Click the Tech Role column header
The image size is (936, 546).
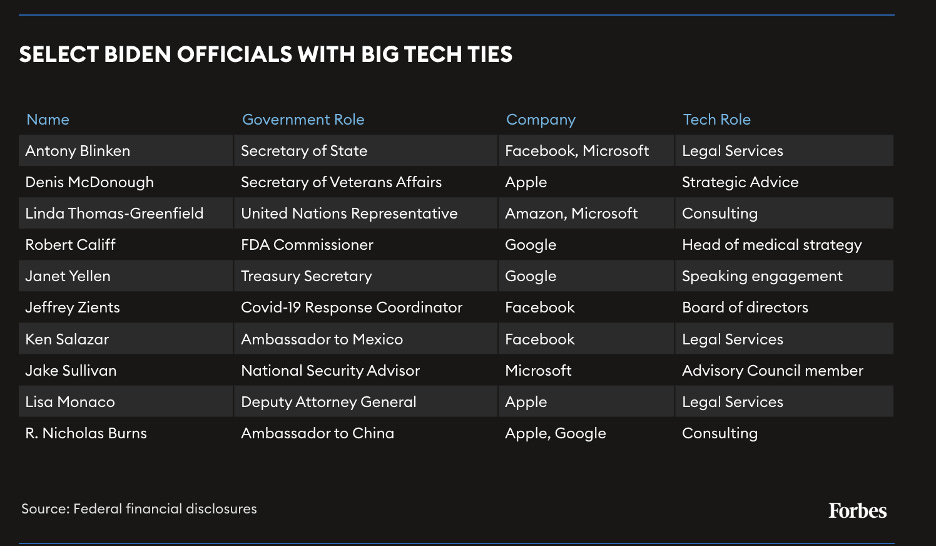pyautogui.click(x=717, y=119)
